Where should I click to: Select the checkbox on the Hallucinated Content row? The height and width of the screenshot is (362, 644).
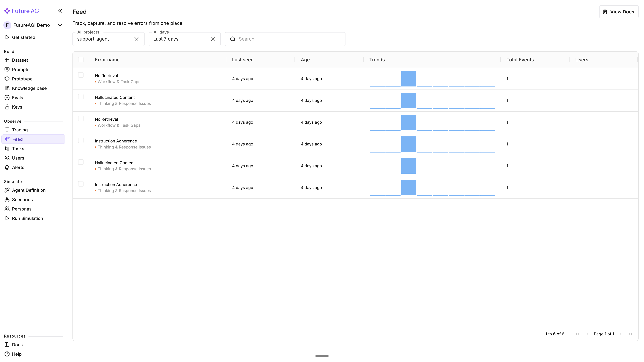coord(81,96)
